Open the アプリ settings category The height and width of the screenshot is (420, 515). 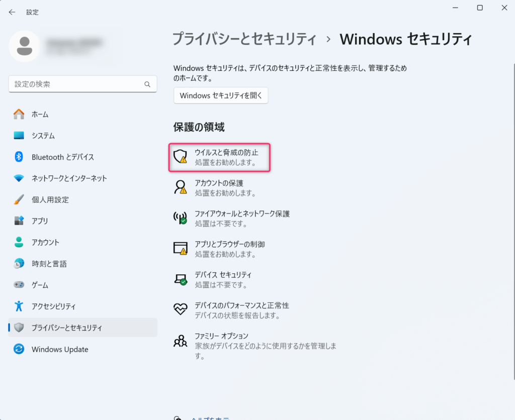click(83, 221)
